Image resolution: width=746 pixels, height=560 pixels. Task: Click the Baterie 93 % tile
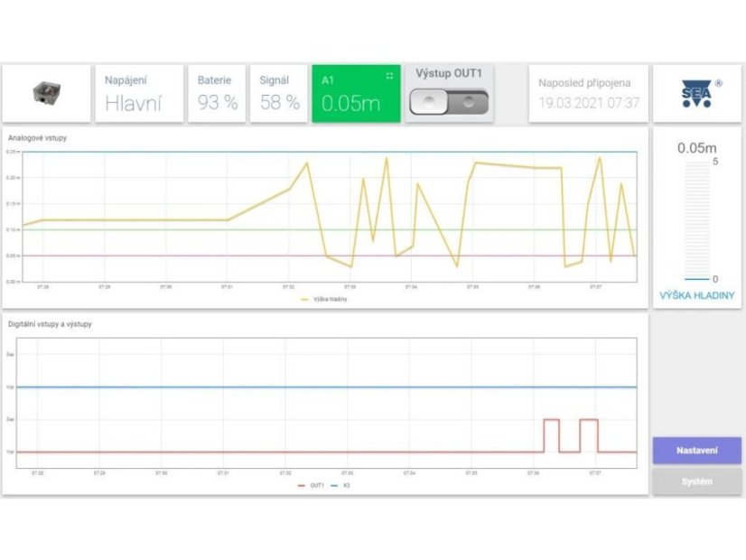(217, 93)
